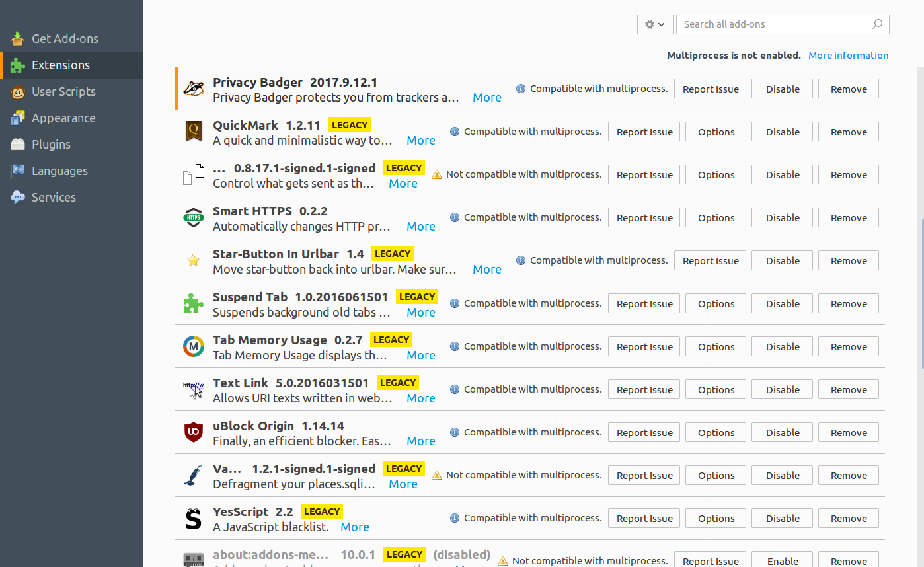This screenshot has width=924, height=567.
Task: Open Options for Text Link
Action: click(716, 390)
